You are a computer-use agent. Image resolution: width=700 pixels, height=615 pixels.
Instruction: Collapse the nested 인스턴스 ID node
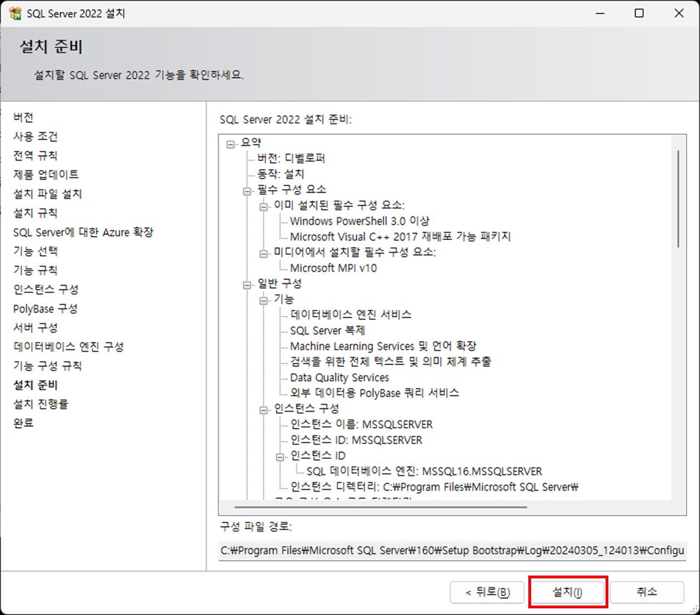click(281, 457)
